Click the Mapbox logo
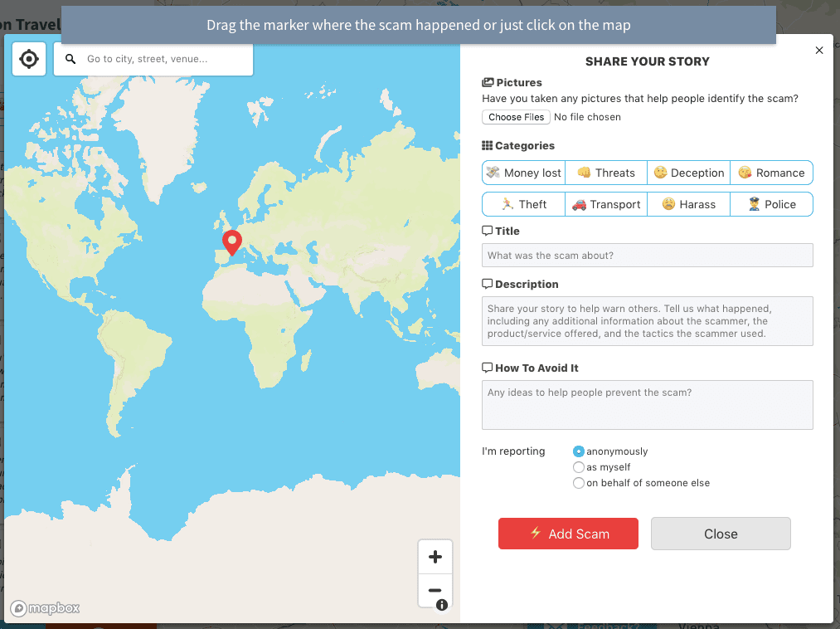The image size is (840, 629). (46, 608)
